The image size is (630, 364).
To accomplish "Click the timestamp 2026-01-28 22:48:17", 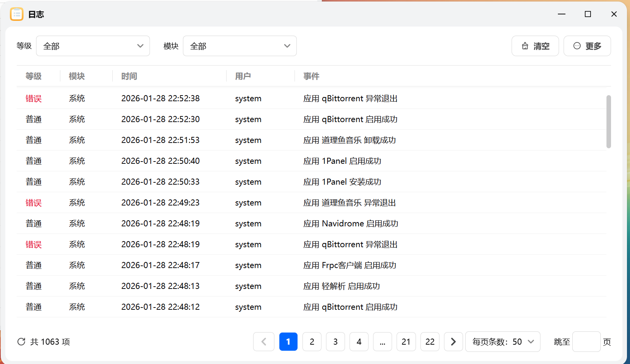I will coord(160,265).
